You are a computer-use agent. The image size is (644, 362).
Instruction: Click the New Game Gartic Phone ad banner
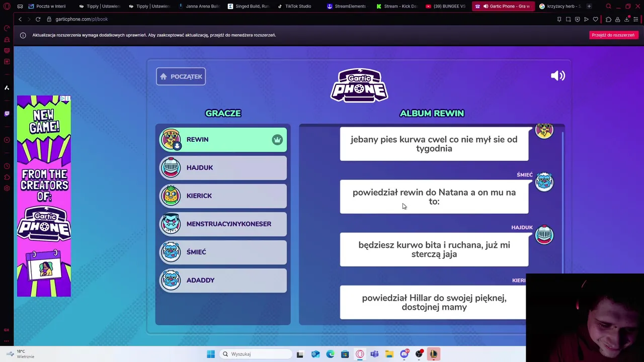pyautogui.click(x=44, y=196)
